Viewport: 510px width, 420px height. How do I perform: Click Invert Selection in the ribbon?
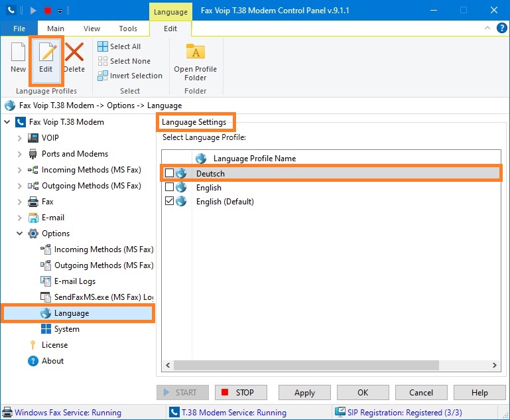(x=130, y=76)
